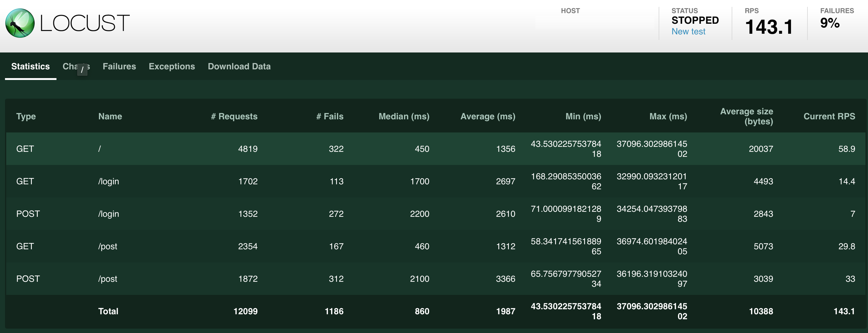Image resolution: width=868 pixels, height=333 pixels.
Task: Sort by the Name column header
Action: pos(110,117)
